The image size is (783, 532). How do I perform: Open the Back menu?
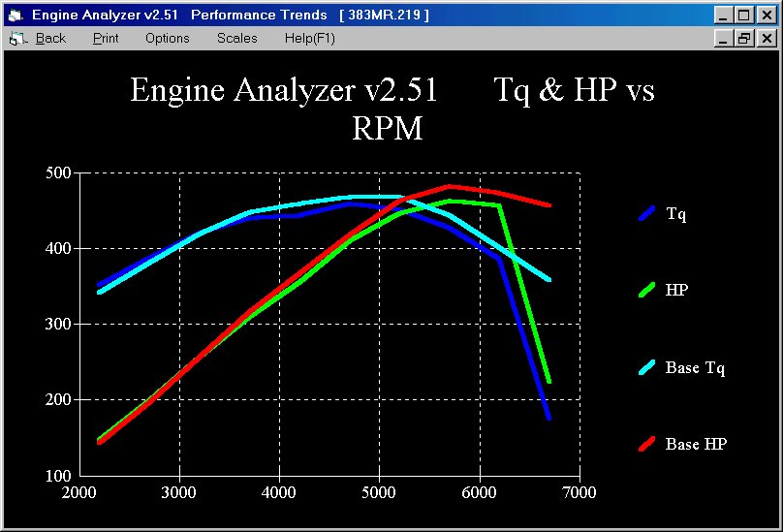coord(50,39)
